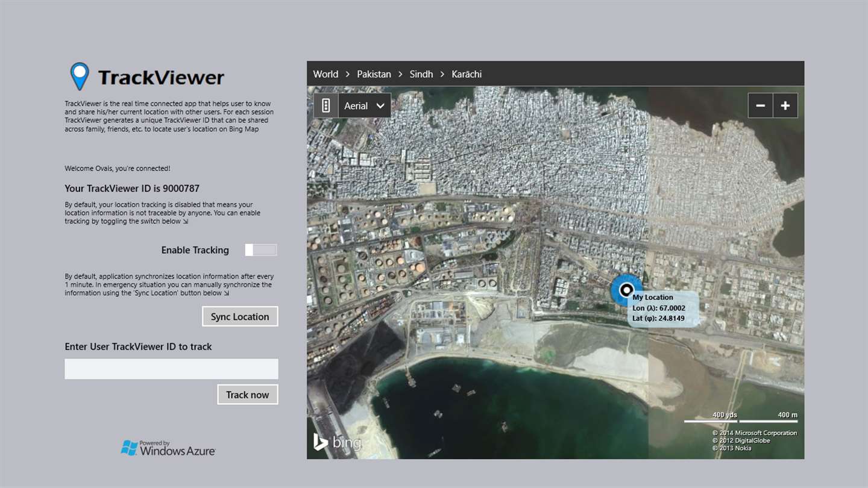
Task: Click the 'Your TrackViewer ID is 9000787' text
Action: 132,189
